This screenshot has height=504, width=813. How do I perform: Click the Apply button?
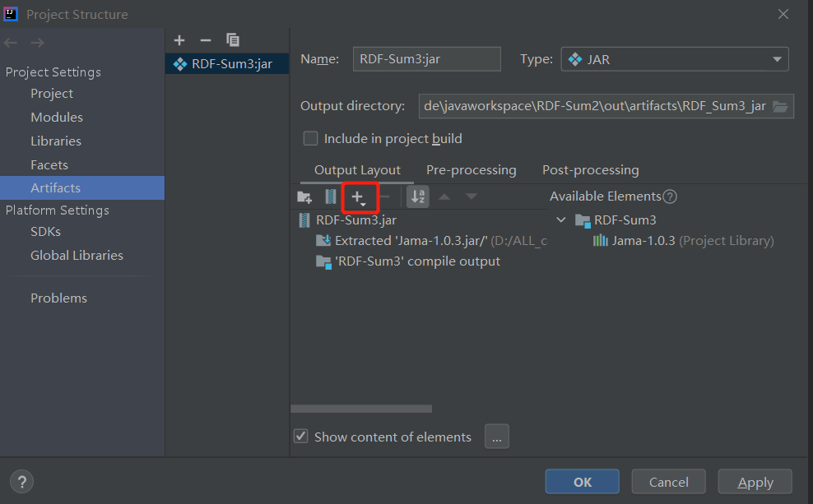pyautogui.click(x=755, y=482)
